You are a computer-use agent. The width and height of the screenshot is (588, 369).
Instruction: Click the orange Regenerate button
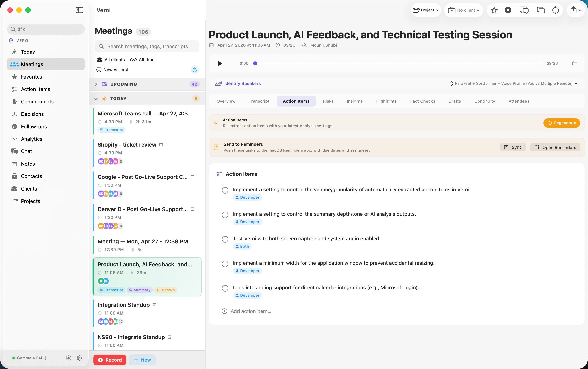tap(562, 123)
